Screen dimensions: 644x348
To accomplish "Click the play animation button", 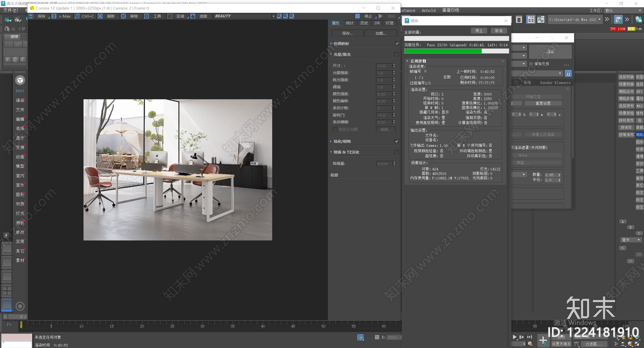I will 515,337.
